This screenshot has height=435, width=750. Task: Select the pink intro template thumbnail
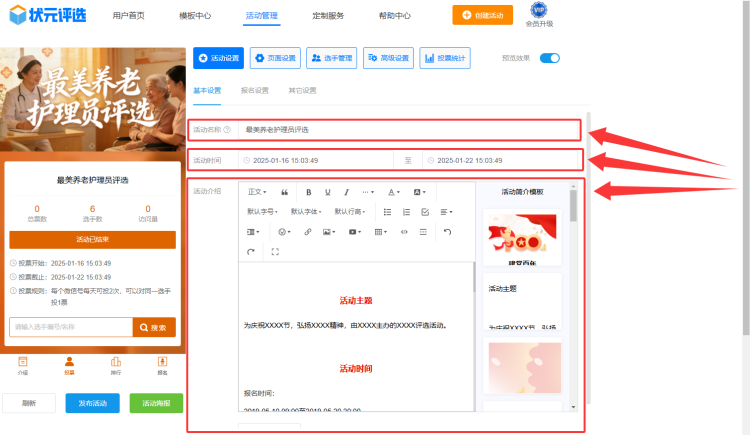pos(522,366)
